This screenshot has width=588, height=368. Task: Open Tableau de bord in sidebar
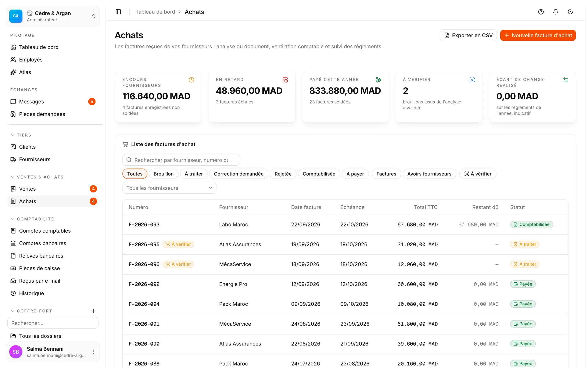(x=53, y=47)
